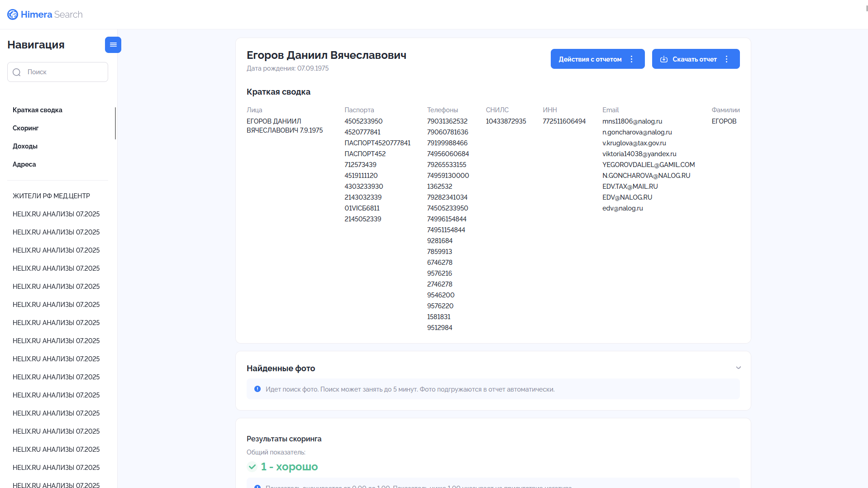Click the download icon on Скачать отчет
This screenshot has width=868, height=488.
click(x=664, y=59)
